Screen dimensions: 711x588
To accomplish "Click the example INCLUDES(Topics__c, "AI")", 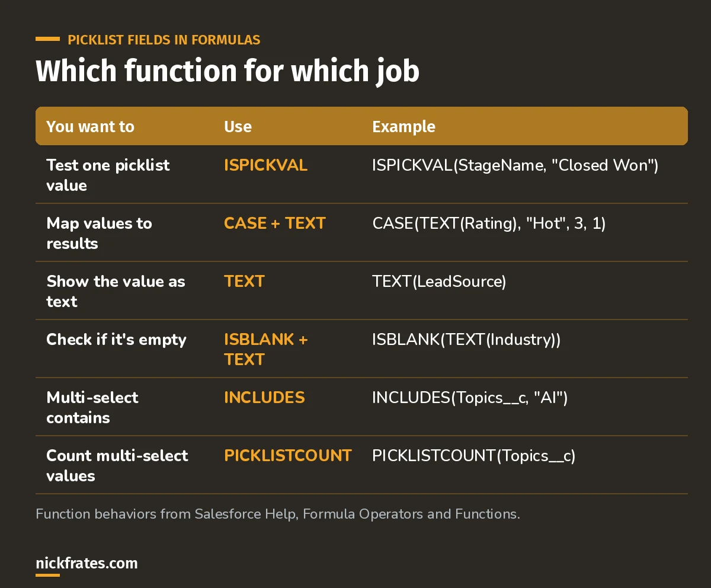I will [x=470, y=397].
